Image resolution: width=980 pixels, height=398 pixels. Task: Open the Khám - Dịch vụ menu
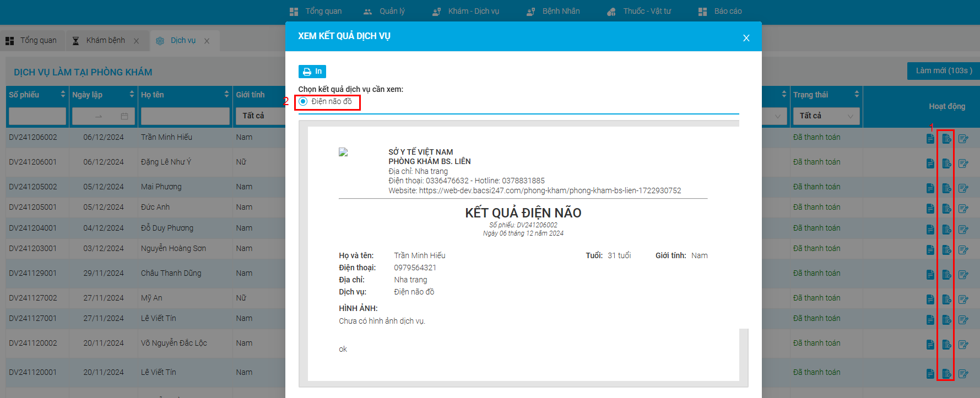pyautogui.click(x=465, y=11)
